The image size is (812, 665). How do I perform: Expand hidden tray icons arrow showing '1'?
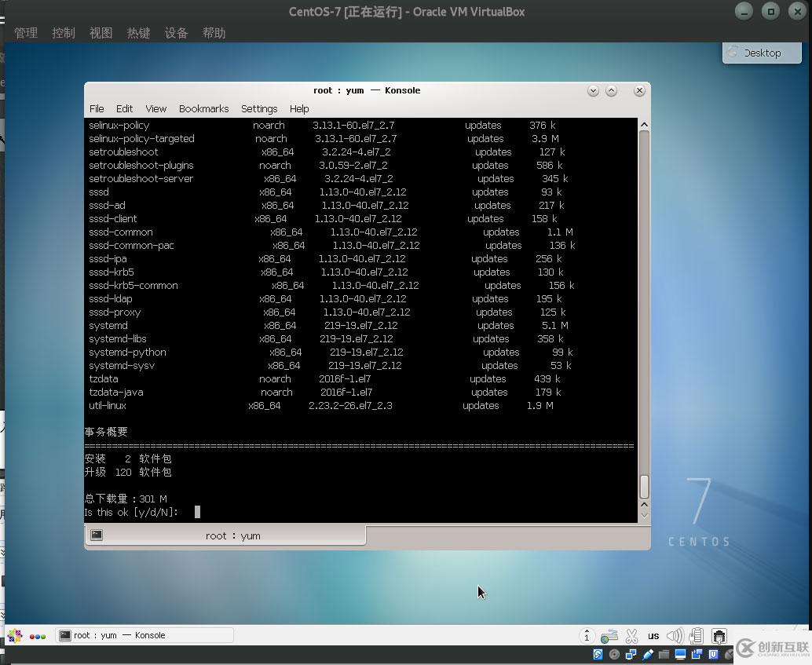(586, 636)
